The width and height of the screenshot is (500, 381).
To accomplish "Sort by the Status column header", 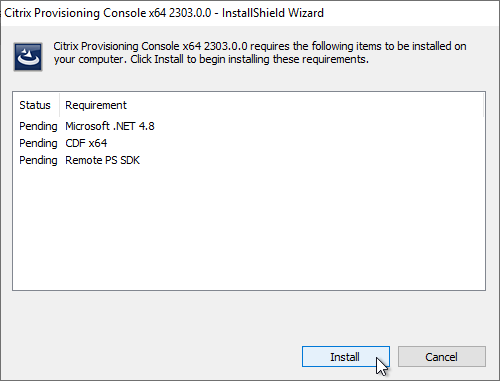I will [36, 105].
